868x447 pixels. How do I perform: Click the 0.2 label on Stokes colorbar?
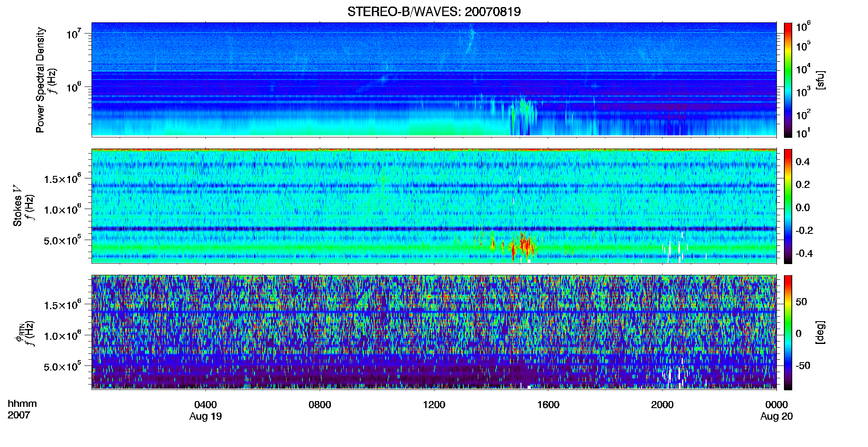(803, 185)
